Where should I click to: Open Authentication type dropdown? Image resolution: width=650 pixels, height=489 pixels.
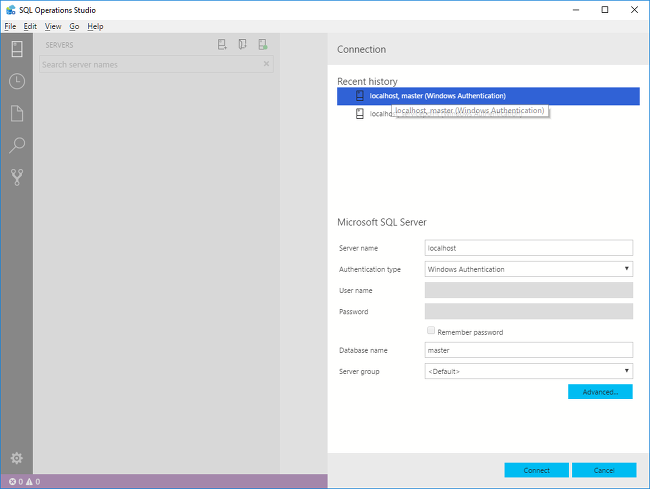point(529,269)
